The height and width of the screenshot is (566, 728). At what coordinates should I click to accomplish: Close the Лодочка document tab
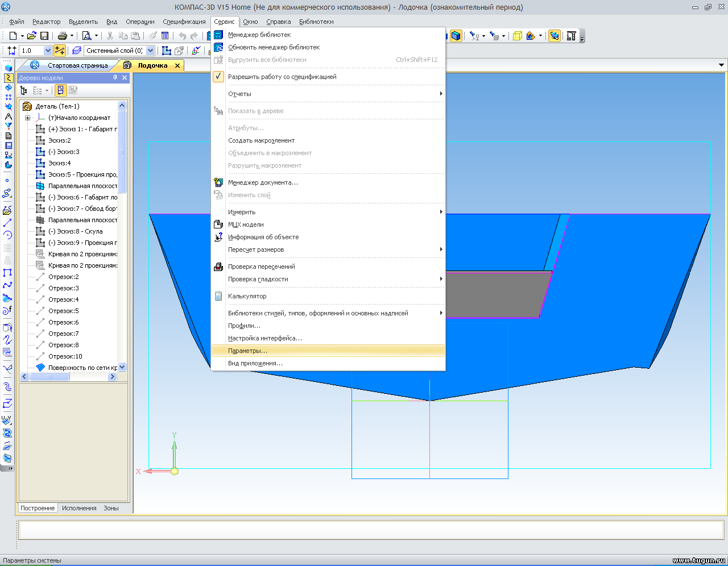(x=177, y=66)
